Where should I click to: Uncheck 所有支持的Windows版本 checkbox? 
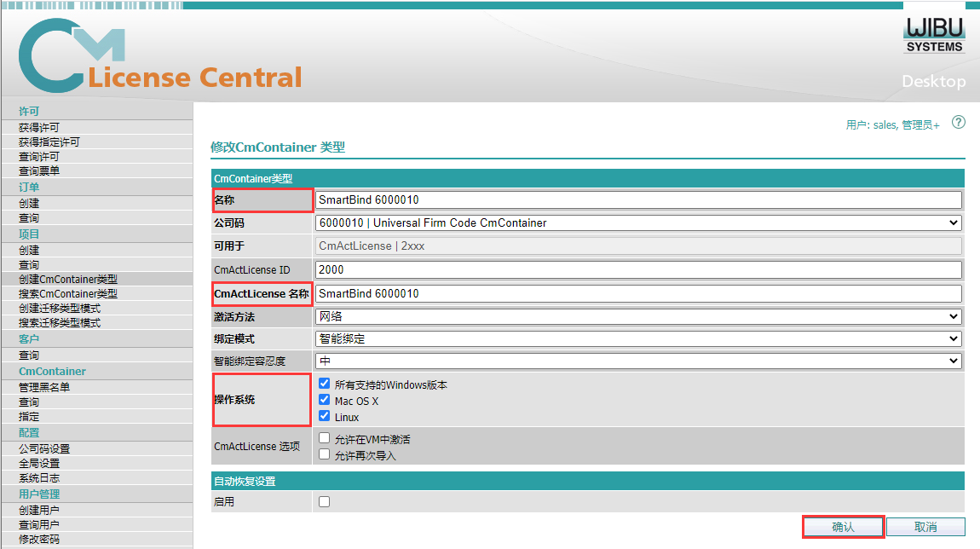coord(325,384)
